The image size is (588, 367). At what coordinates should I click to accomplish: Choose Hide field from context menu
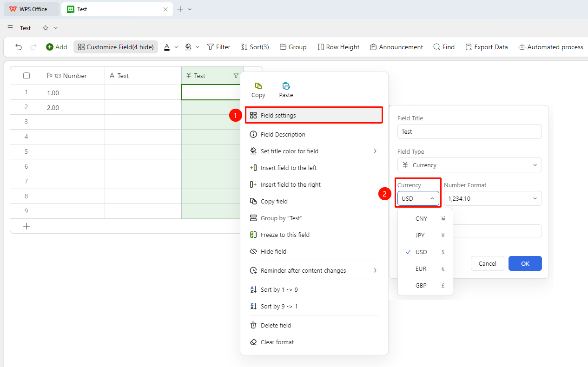coord(314,251)
